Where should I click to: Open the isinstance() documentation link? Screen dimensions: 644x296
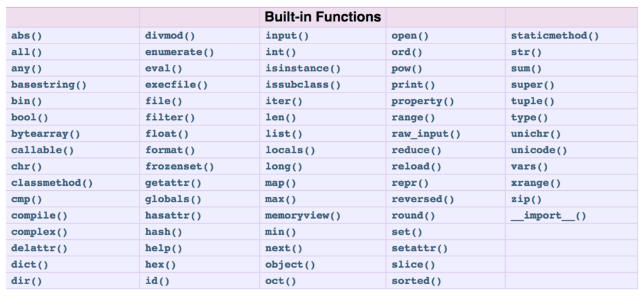point(303,69)
